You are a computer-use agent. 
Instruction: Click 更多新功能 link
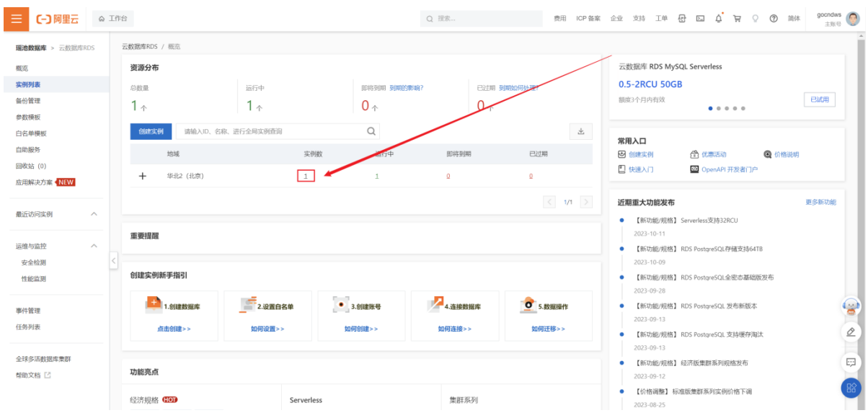(x=820, y=203)
